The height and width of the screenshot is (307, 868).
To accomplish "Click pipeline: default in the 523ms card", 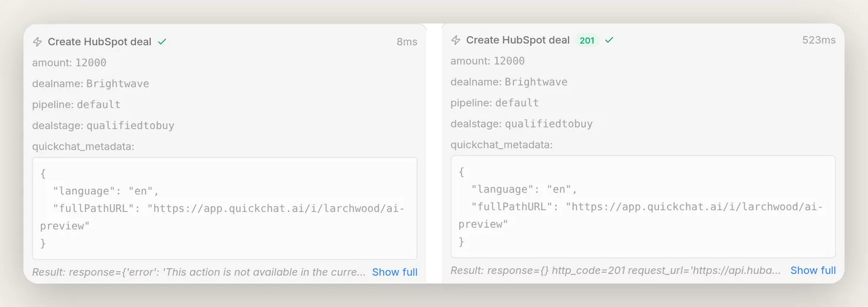I will [x=494, y=103].
